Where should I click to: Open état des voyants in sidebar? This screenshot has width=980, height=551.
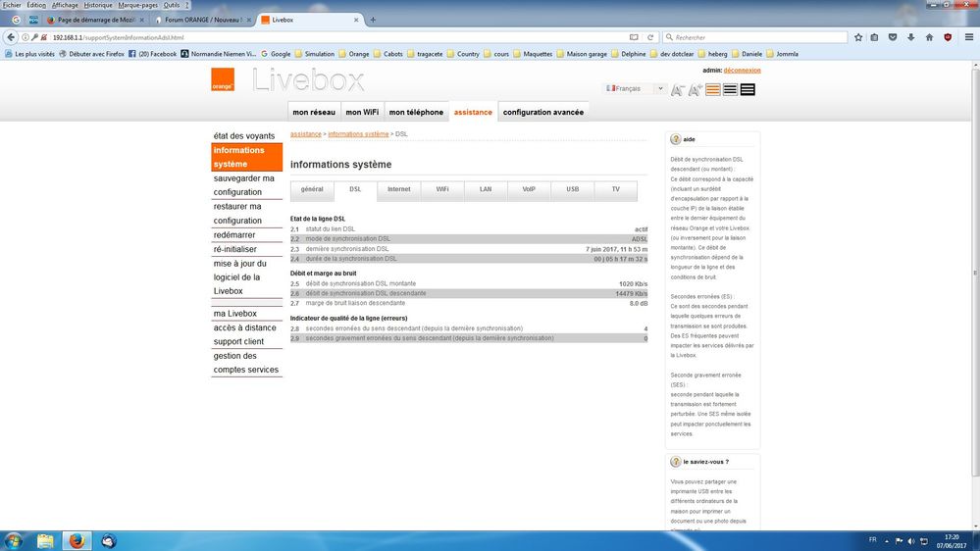(244, 135)
